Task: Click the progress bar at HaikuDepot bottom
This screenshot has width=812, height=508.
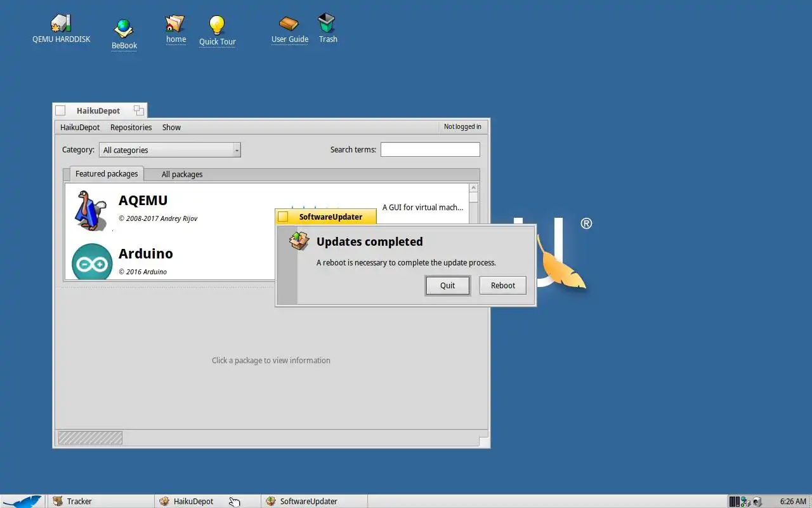Action: pos(90,438)
